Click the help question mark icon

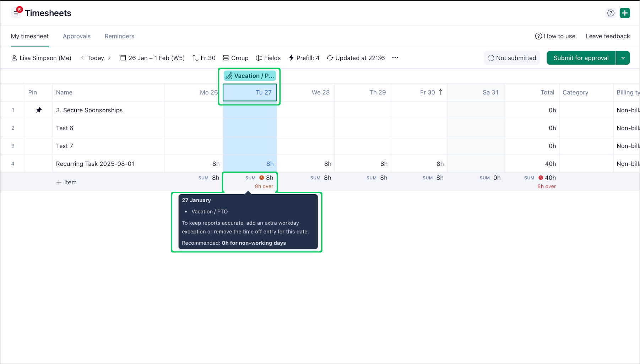coord(611,13)
